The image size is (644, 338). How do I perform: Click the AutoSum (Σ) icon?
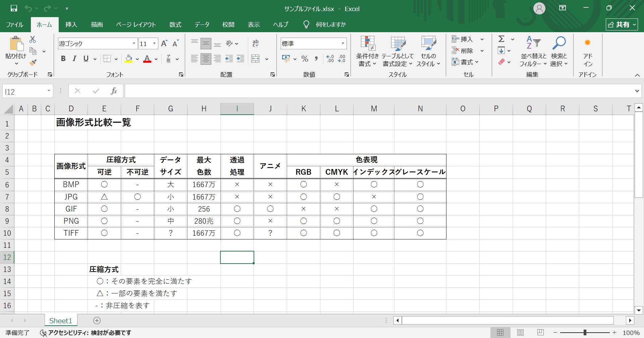click(502, 39)
